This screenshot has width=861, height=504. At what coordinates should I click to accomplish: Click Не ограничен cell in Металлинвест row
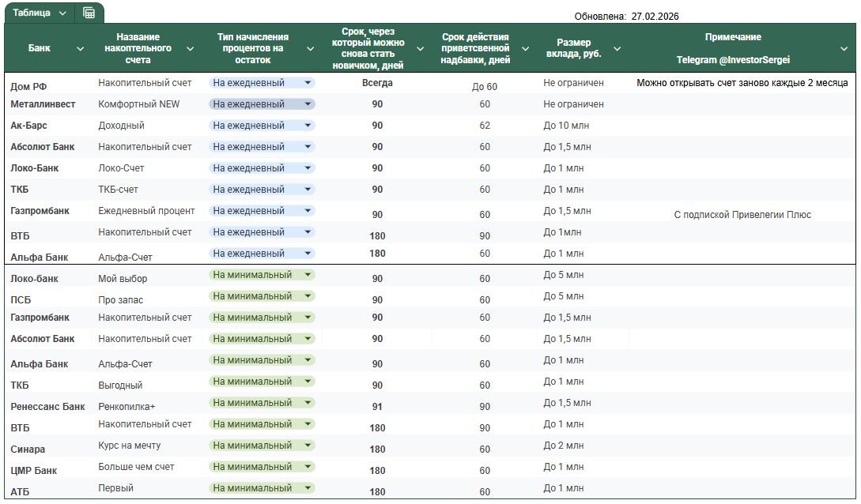pyautogui.click(x=574, y=104)
